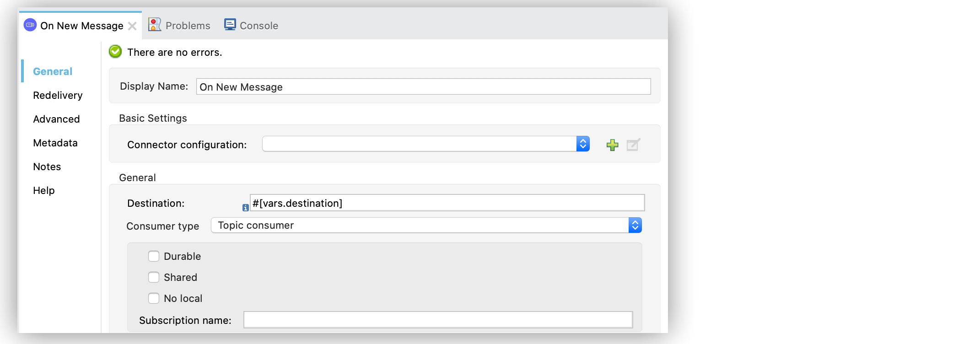This screenshot has width=980, height=344.
Task: Toggle the No local checkbox
Action: coord(154,298)
